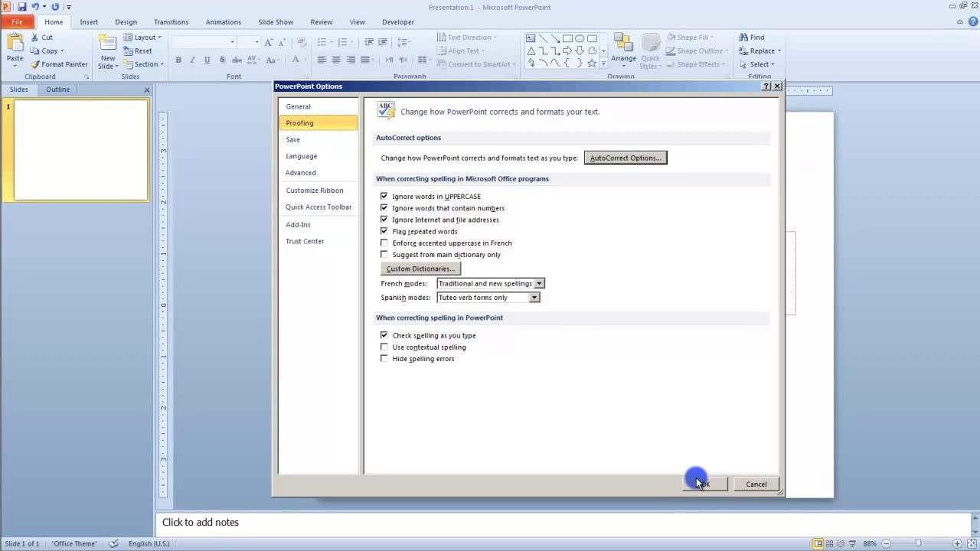
Task: Enable Hide spelling errors checkbox
Action: 384,359
